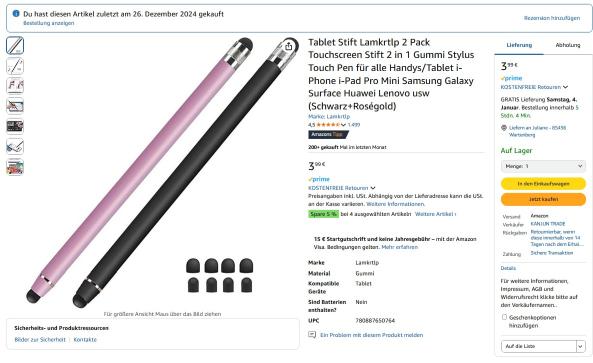Open the Menge quantity dropdown
Screen dimensions: 593x363
(x=543, y=166)
